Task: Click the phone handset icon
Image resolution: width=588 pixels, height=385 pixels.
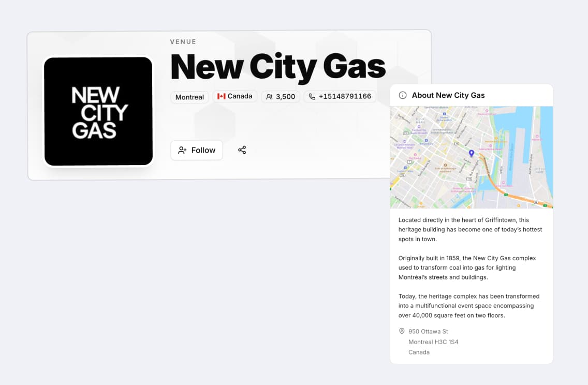Action: [x=312, y=96]
